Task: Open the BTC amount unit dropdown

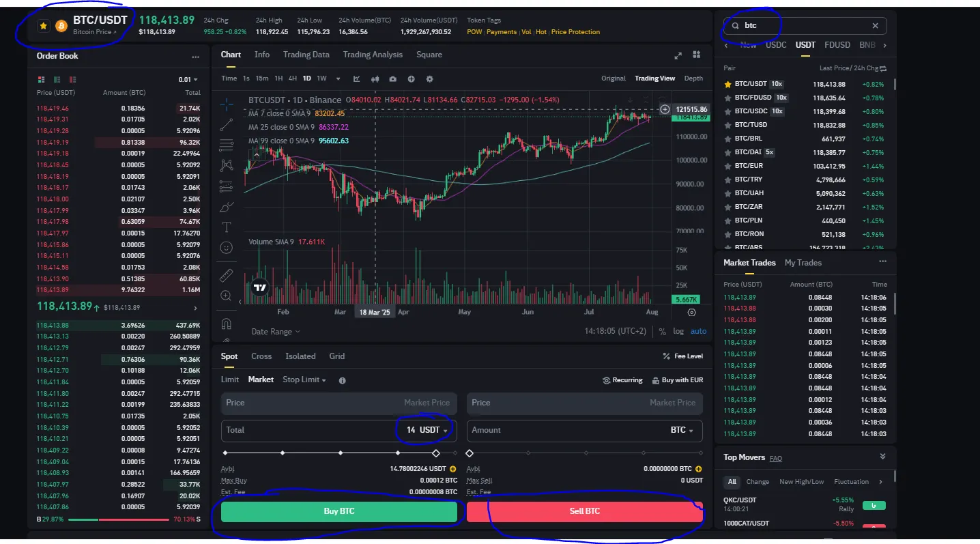Action: (682, 430)
